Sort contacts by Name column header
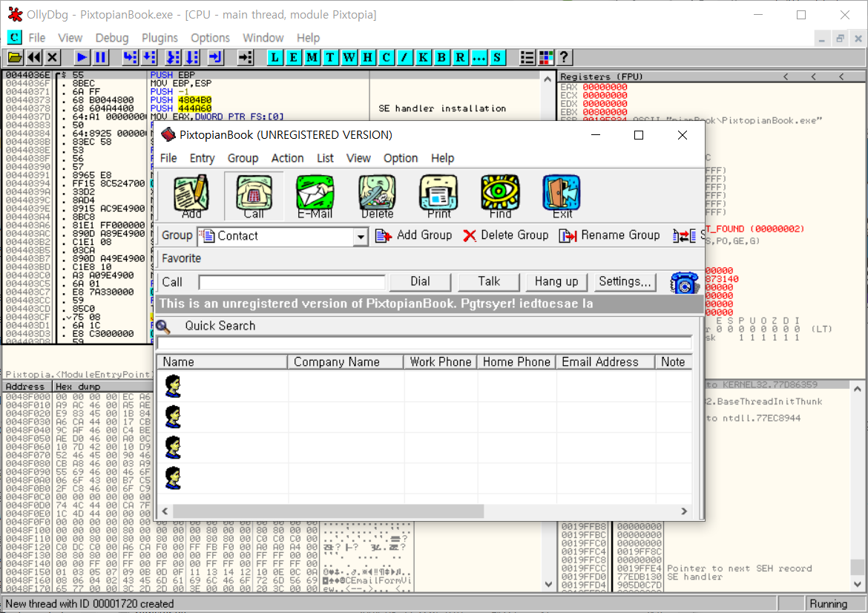Viewport: 868px width, 613px height. tap(223, 362)
